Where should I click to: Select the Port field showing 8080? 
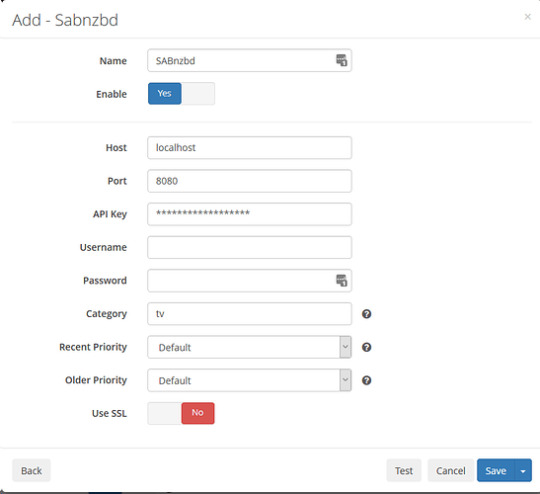pos(249,181)
